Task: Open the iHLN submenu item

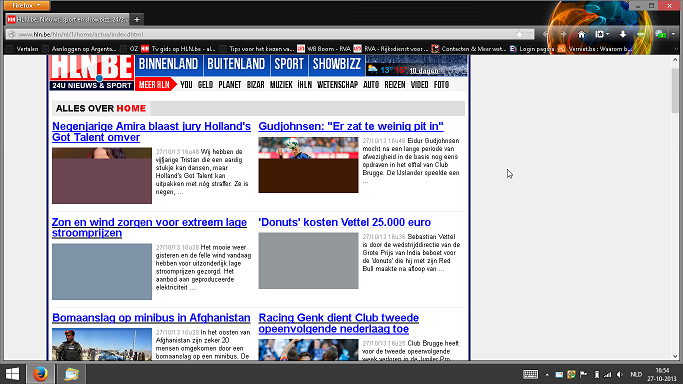Action: 304,85
